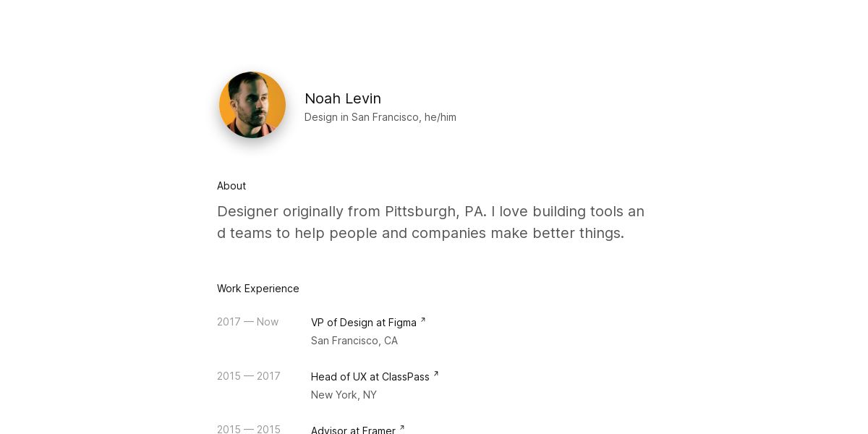
Task: Open the arrow icon beside Figma
Action: click(423, 320)
